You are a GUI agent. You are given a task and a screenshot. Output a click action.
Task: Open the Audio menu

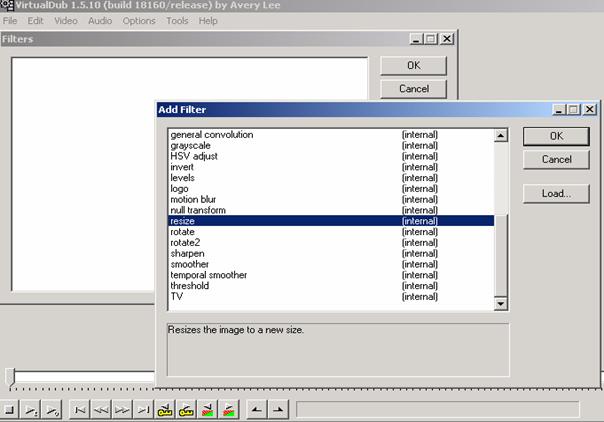tap(100, 21)
